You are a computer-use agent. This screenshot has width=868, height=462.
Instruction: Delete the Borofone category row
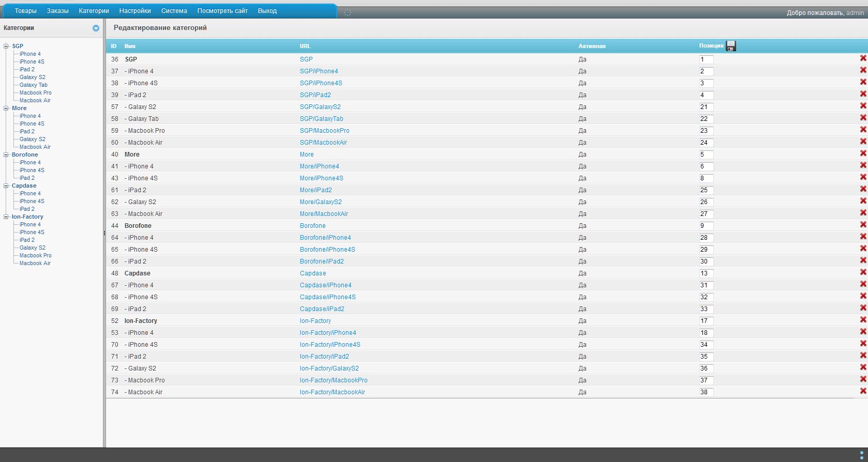pos(863,225)
